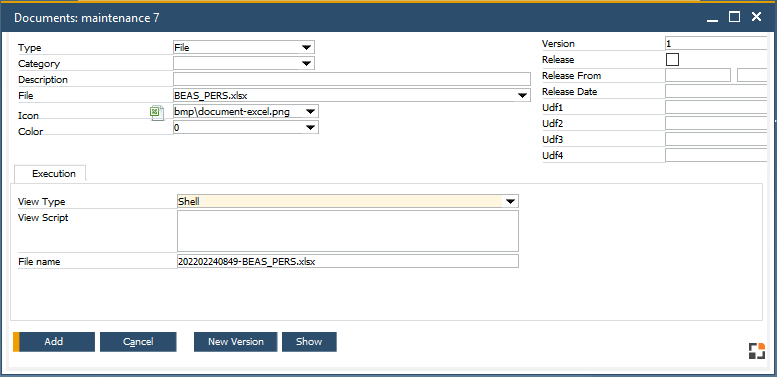Click the Cancel button
The width and height of the screenshot is (777, 377).
click(138, 342)
